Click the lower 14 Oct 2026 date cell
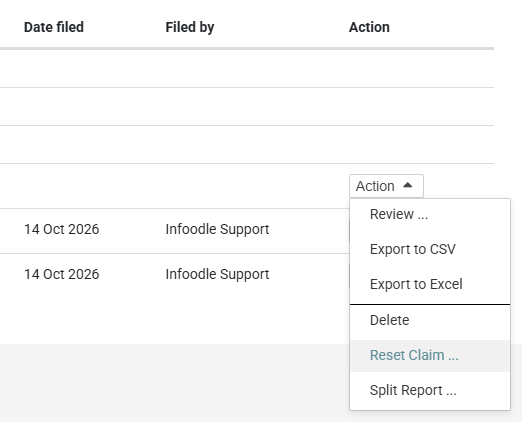The height and width of the screenshot is (422, 522). [62, 274]
